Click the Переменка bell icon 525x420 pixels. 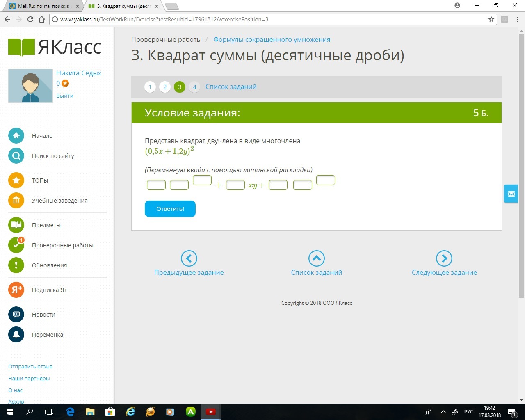point(16,335)
